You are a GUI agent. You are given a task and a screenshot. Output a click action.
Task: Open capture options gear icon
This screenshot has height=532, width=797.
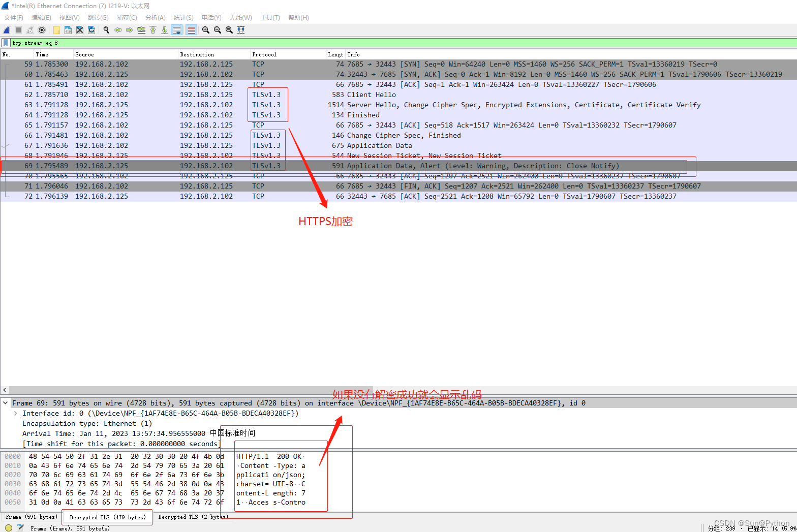pos(42,30)
